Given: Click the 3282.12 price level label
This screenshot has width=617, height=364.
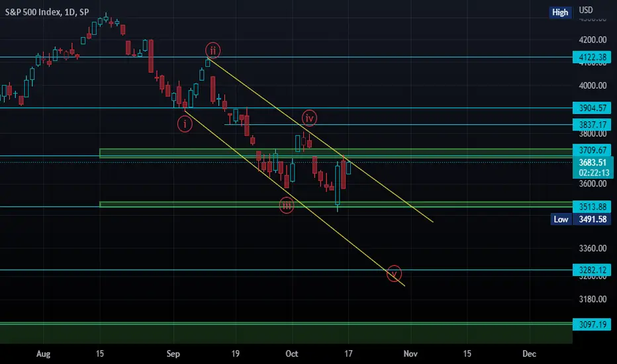Looking at the screenshot, I should point(593,270).
